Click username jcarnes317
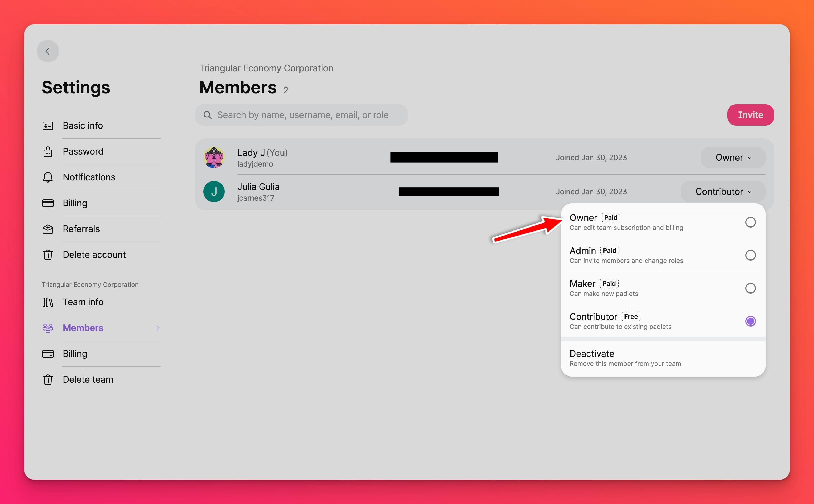 click(256, 198)
